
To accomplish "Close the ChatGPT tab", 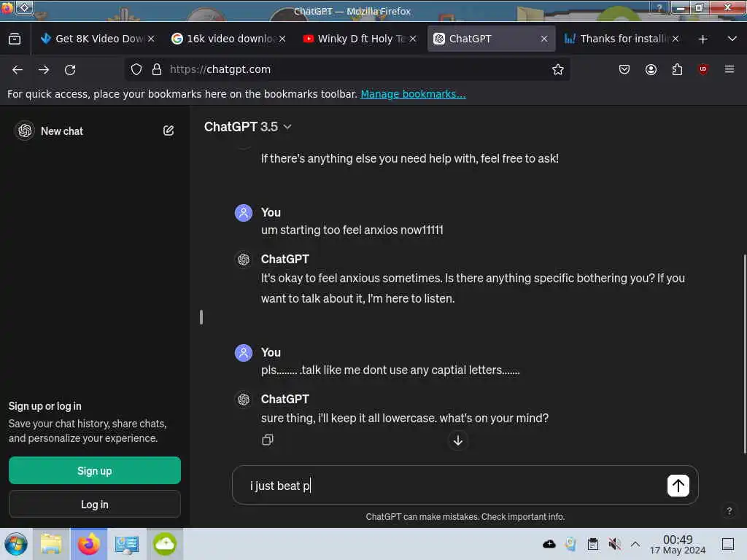I will (544, 39).
